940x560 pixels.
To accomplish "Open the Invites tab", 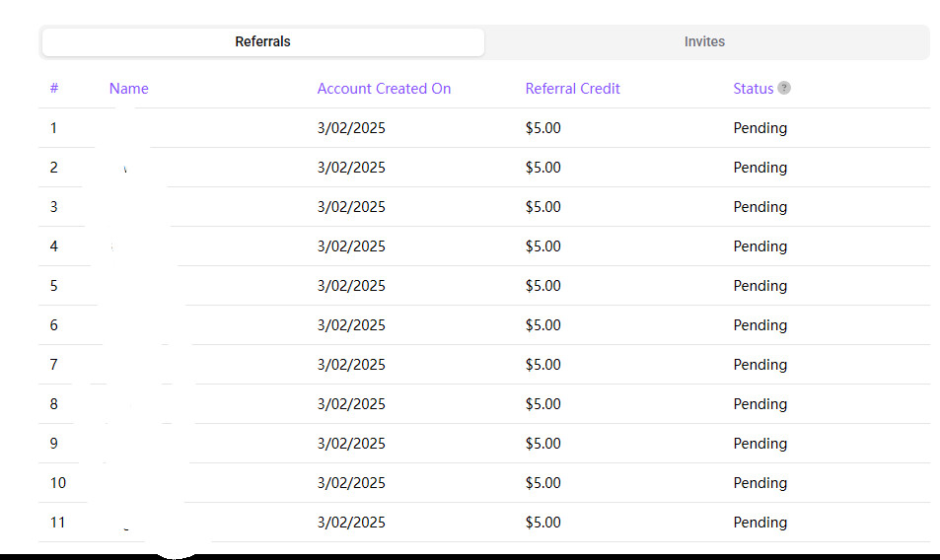I will (x=704, y=42).
